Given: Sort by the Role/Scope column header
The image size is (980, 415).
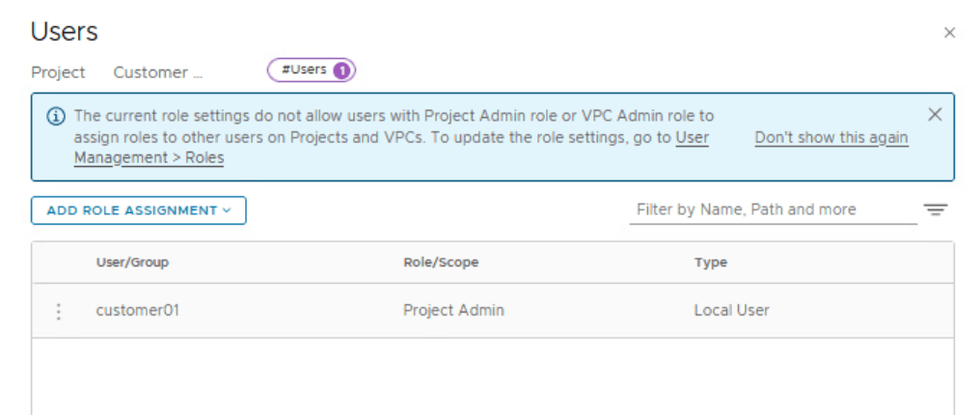Looking at the screenshot, I should point(440,263).
